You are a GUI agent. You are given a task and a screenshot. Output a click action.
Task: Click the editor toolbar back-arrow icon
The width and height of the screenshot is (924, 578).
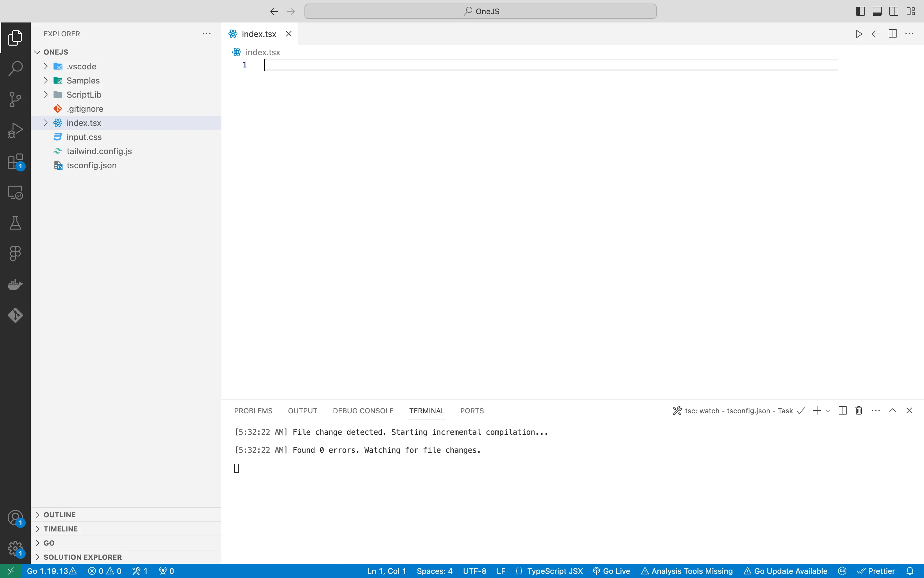(876, 34)
